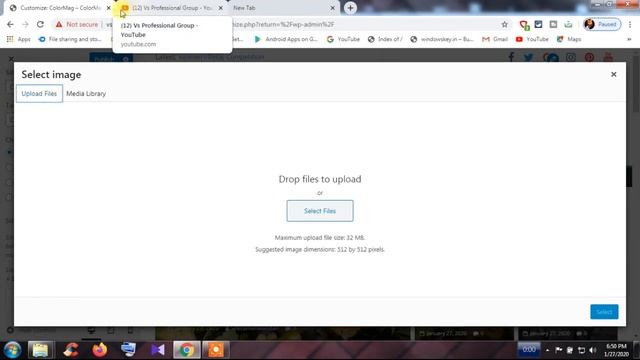Click the Paused profile button
Viewport: 640px width, 360px height.
tap(602, 24)
